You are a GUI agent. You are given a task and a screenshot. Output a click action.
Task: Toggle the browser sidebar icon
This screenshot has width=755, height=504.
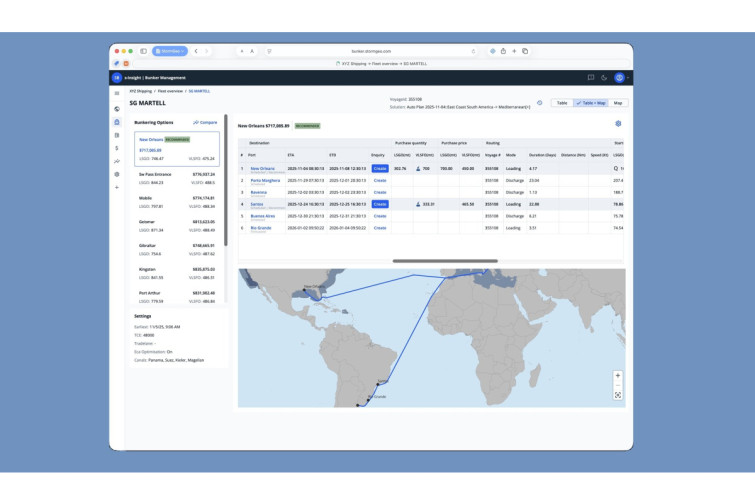coord(143,51)
